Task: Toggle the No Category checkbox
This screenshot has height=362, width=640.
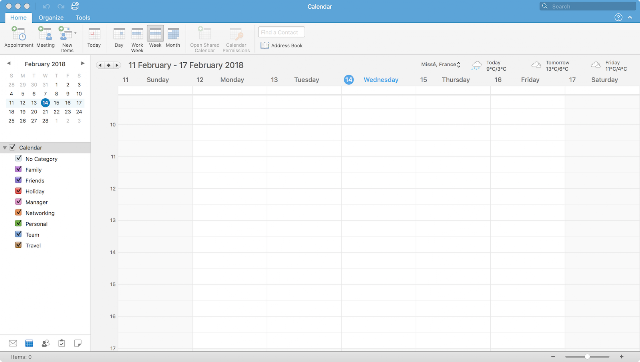Action: 18,158
